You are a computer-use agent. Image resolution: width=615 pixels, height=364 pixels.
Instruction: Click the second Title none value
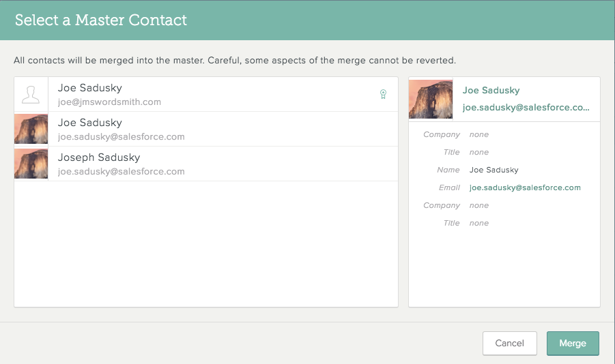coord(479,223)
